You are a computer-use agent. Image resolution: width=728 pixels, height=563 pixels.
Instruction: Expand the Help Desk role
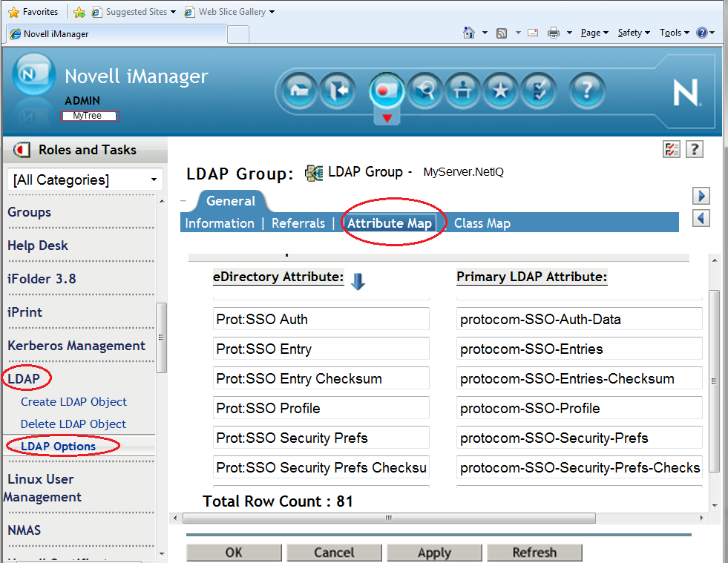point(38,246)
